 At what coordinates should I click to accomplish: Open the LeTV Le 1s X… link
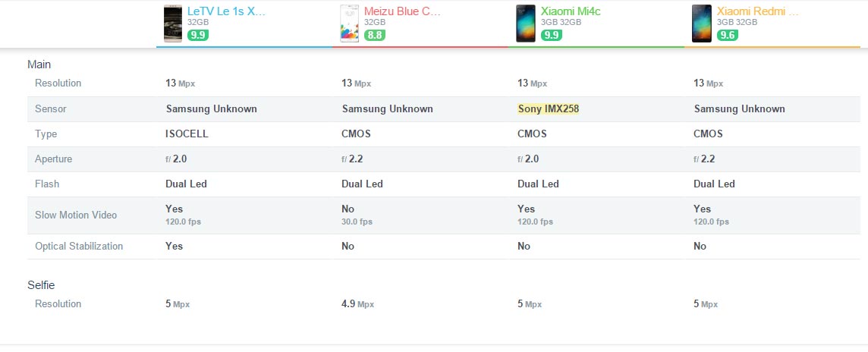pyautogui.click(x=226, y=11)
